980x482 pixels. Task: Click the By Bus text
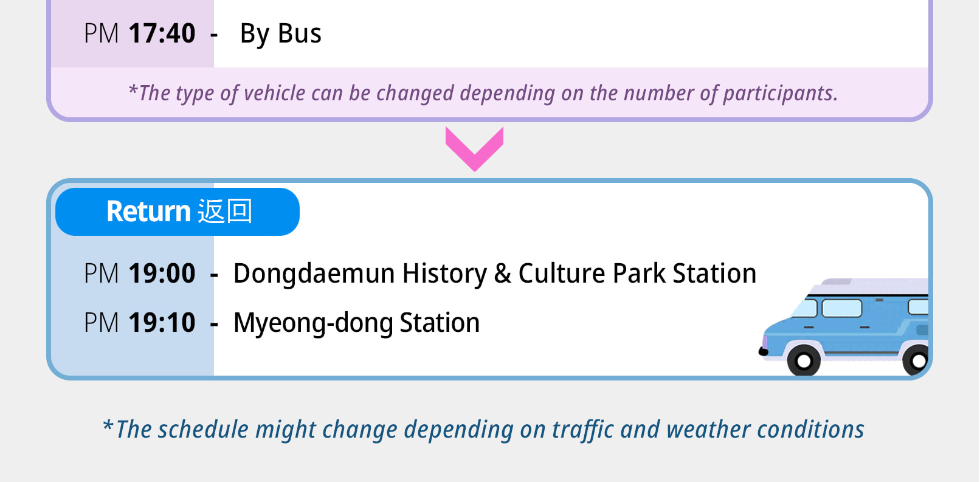(281, 34)
